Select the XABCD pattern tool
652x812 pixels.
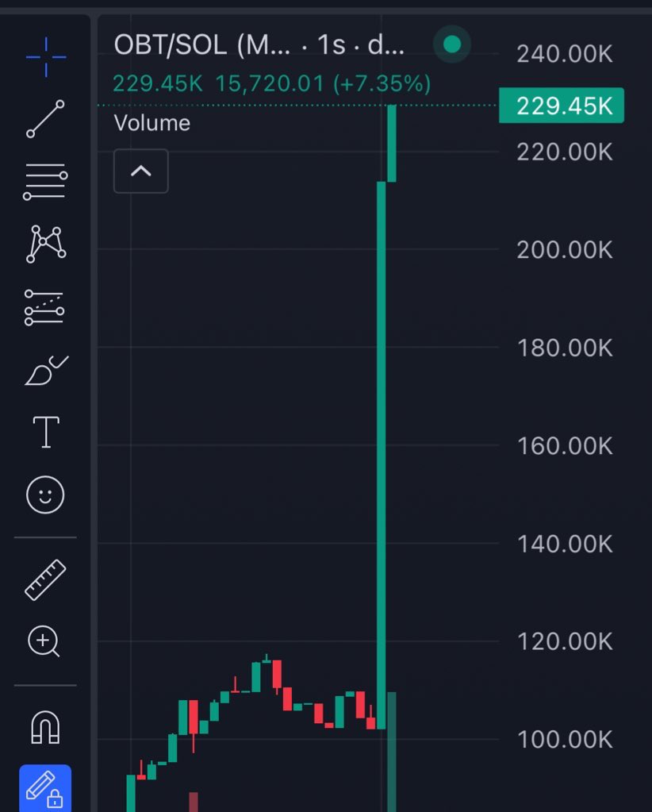click(45, 244)
